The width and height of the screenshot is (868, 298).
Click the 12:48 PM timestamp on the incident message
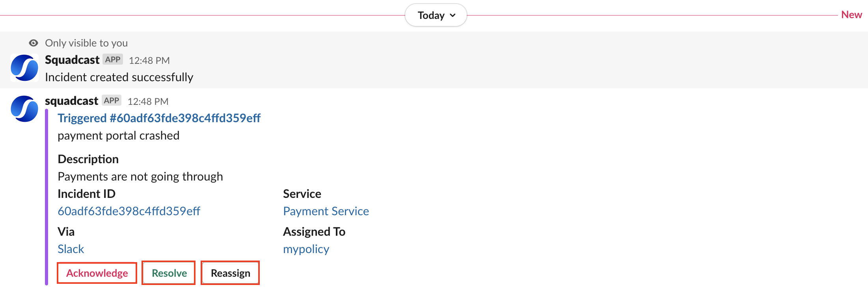click(148, 101)
